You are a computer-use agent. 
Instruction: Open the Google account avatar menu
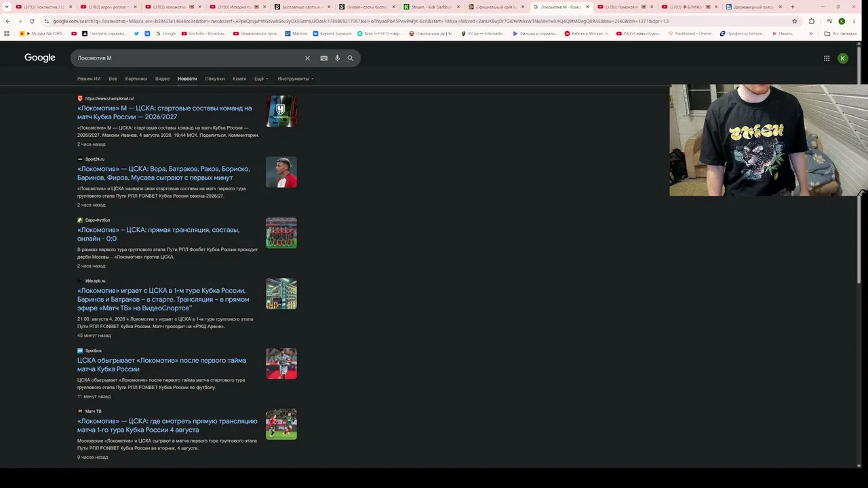click(x=843, y=58)
